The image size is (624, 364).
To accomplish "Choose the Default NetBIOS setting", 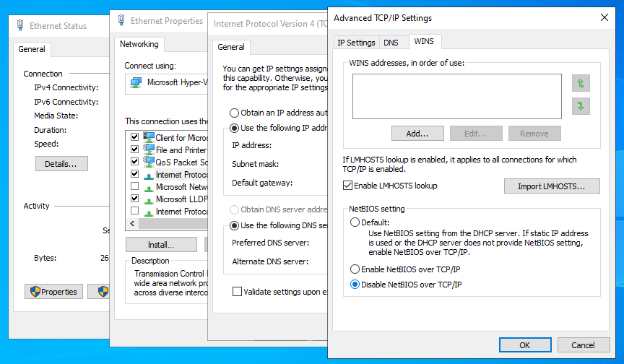I will point(355,222).
